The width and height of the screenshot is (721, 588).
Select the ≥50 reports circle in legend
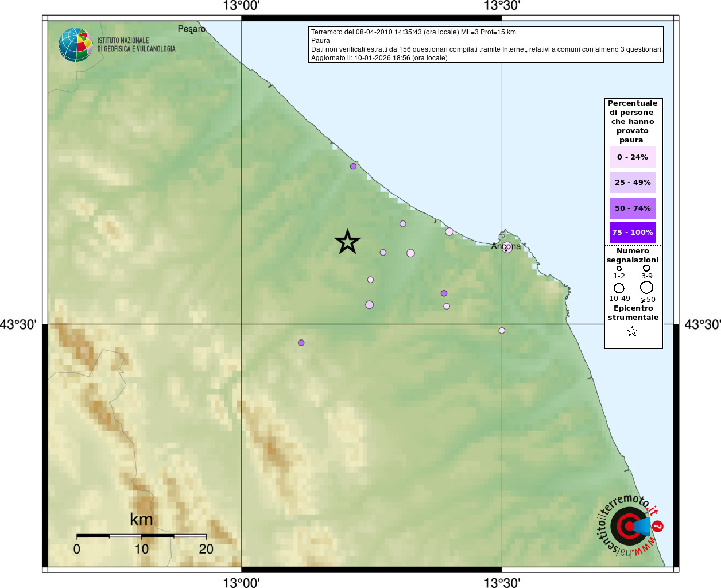[646, 287]
